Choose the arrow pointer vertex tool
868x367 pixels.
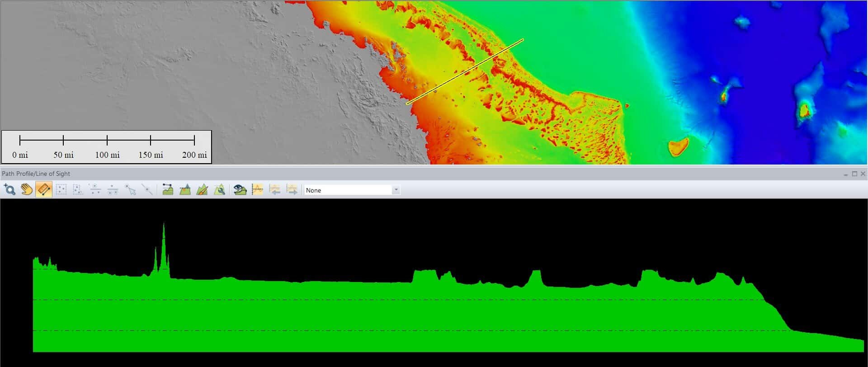pyautogui.click(x=130, y=190)
